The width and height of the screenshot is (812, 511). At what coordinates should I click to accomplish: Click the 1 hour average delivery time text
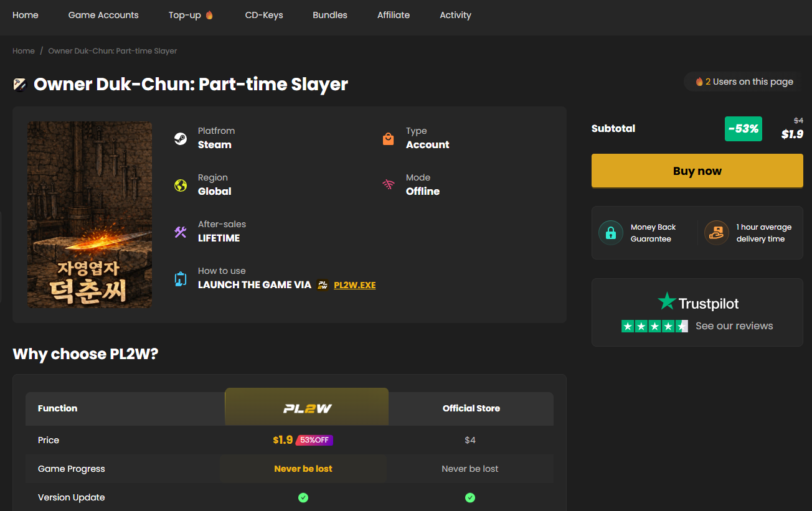pos(763,233)
